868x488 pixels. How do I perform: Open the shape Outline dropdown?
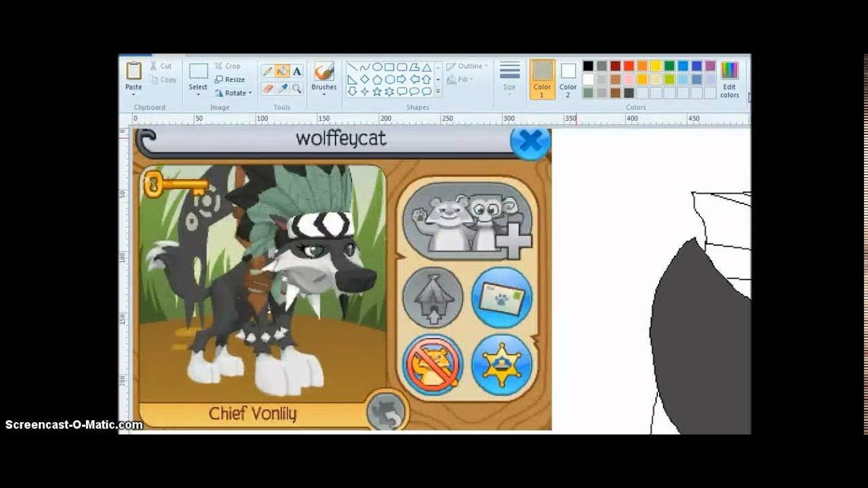(467, 66)
